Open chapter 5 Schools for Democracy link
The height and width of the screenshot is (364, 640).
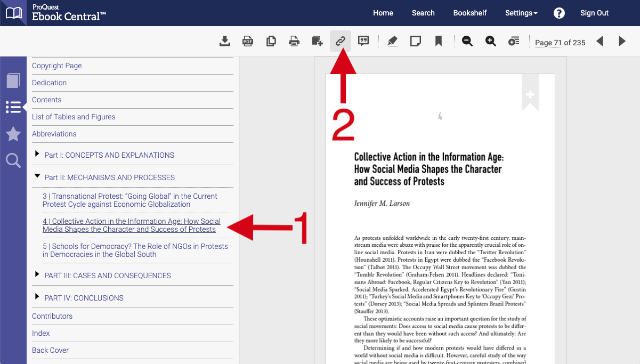tap(135, 250)
